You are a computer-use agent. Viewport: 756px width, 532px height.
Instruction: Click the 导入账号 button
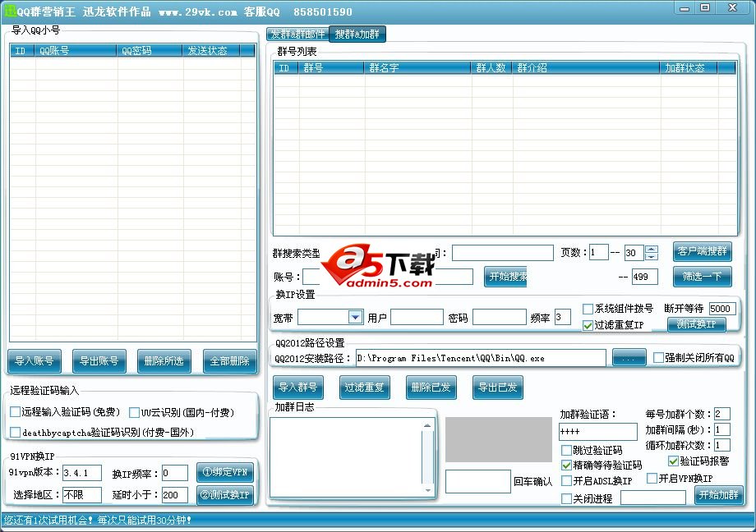pyautogui.click(x=35, y=361)
